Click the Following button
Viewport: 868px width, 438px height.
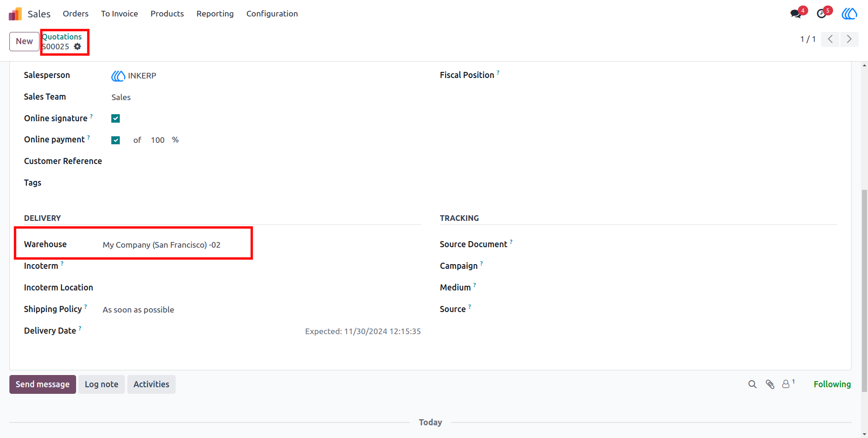[x=832, y=384]
